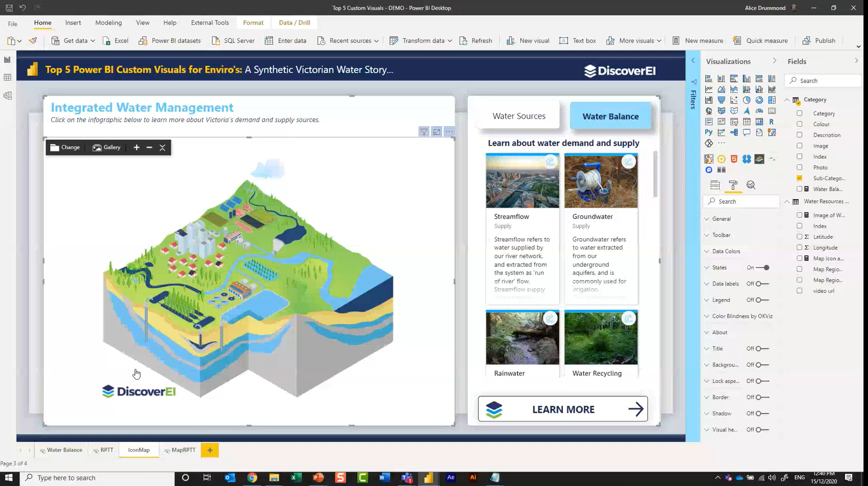Turn on Data labels
Image resolution: width=868 pixels, height=486 pixels.
click(x=759, y=283)
